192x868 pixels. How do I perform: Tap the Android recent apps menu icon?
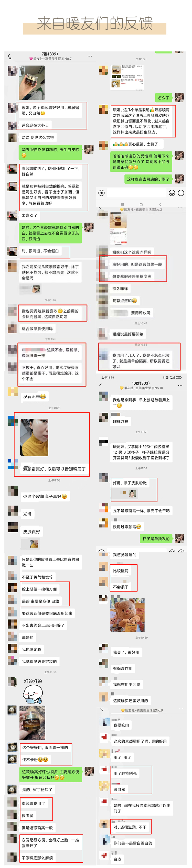pyautogui.click(x=122, y=205)
